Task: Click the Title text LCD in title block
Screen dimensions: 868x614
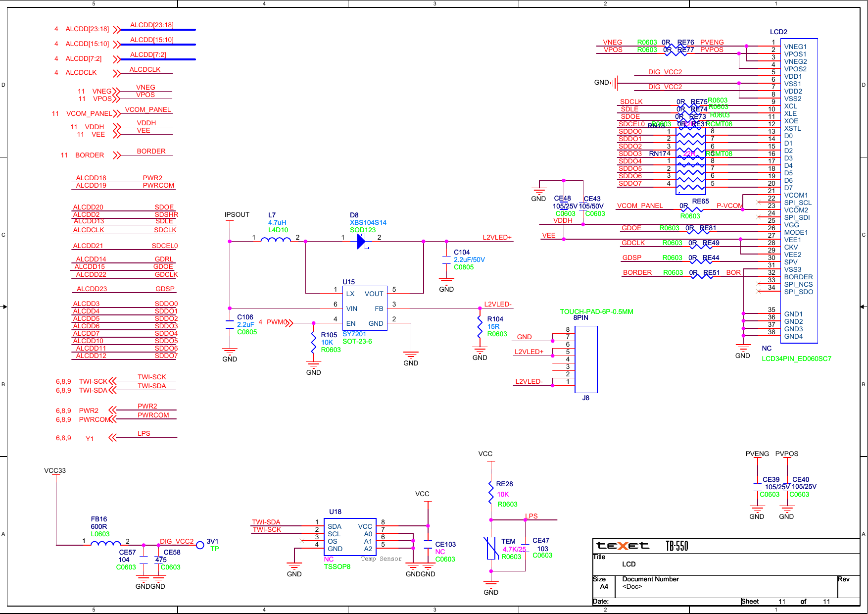Action: coord(629,564)
